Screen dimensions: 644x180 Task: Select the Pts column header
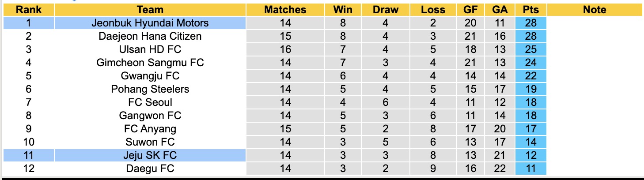point(530,10)
